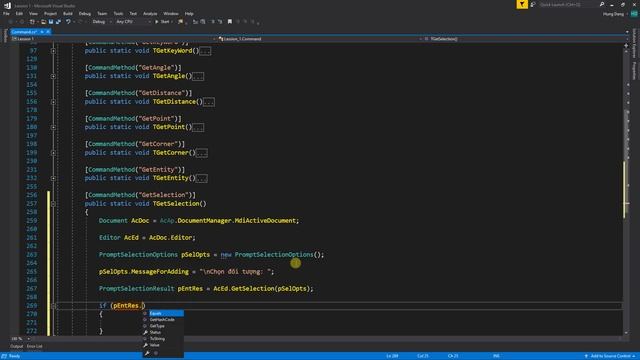Viewport: 640px width, 360px height.
Task: Click the Open File toolbar icon
Action: coord(43,22)
